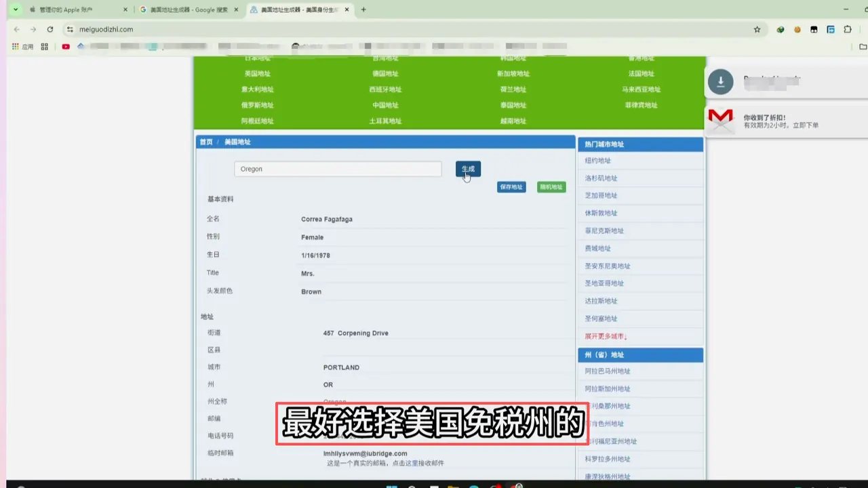Click the site info icon in address bar

point(70,29)
